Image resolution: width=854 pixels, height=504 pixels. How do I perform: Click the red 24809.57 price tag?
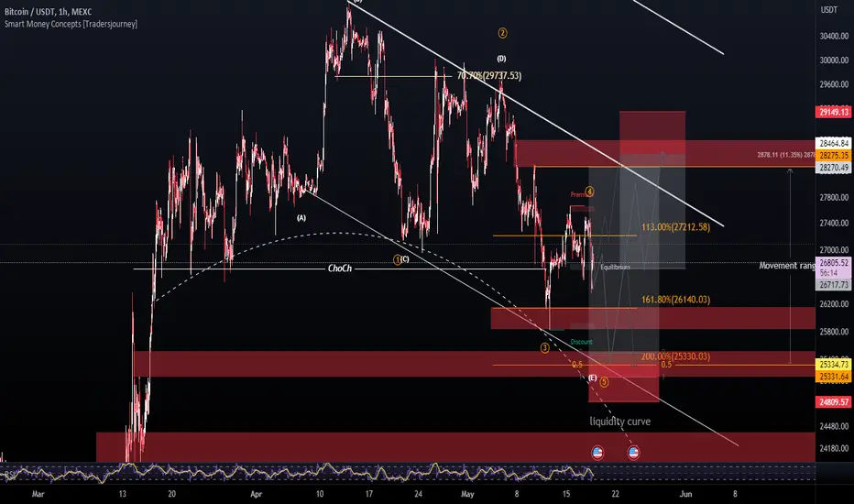834,402
